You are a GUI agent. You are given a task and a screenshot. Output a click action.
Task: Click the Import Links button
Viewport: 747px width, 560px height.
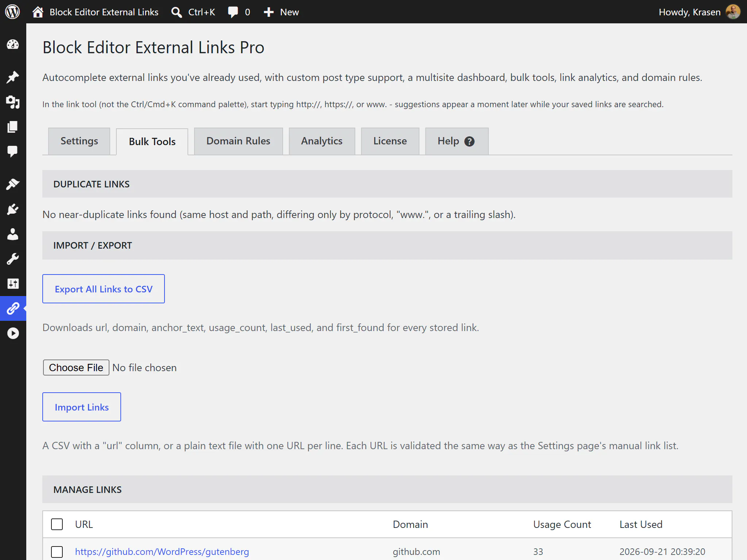tap(82, 407)
